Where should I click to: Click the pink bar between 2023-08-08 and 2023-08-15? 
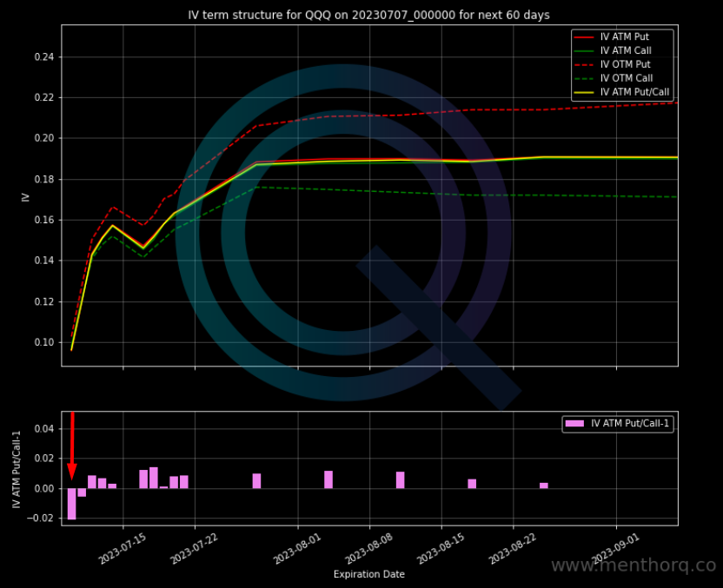pos(401,480)
